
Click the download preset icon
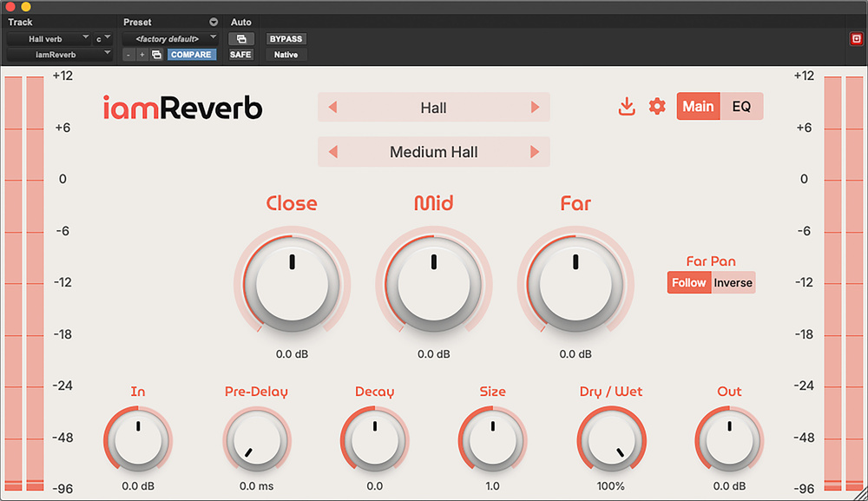point(627,107)
